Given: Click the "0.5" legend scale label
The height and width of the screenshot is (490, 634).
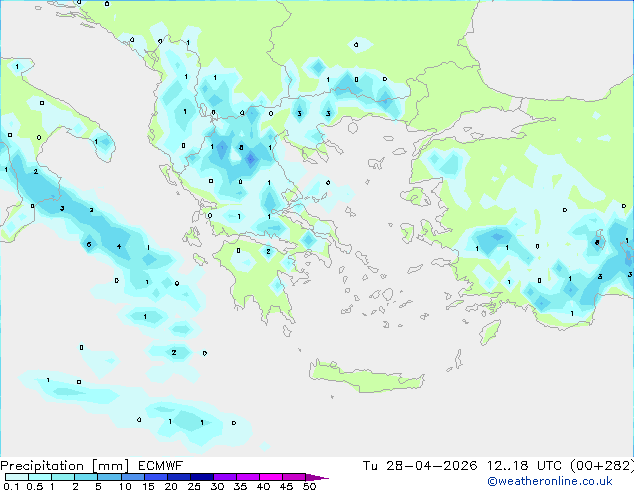Looking at the screenshot, I should point(35,486).
